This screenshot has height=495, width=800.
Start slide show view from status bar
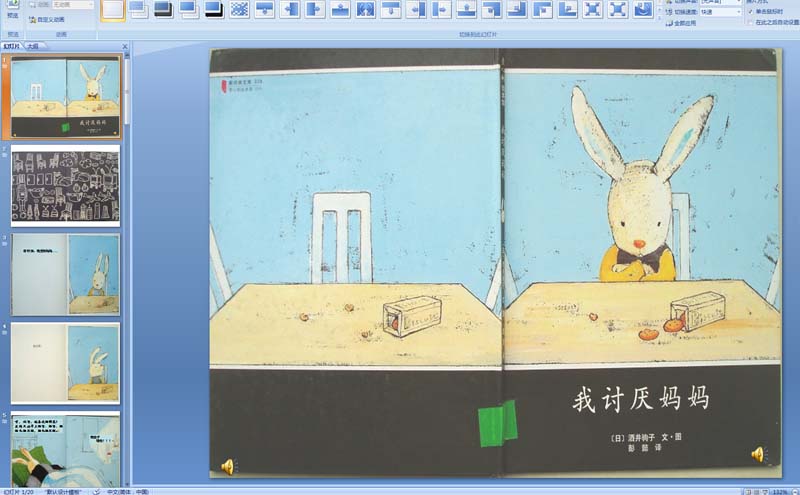(x=765, y=492)
